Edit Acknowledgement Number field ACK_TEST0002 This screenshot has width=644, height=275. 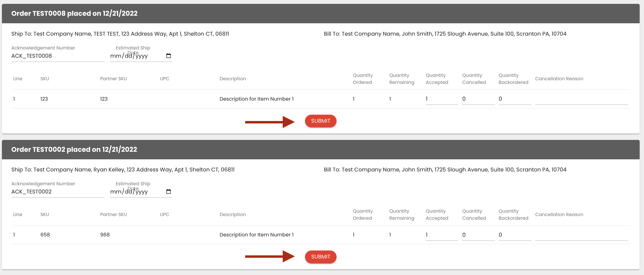coord(57,192)
